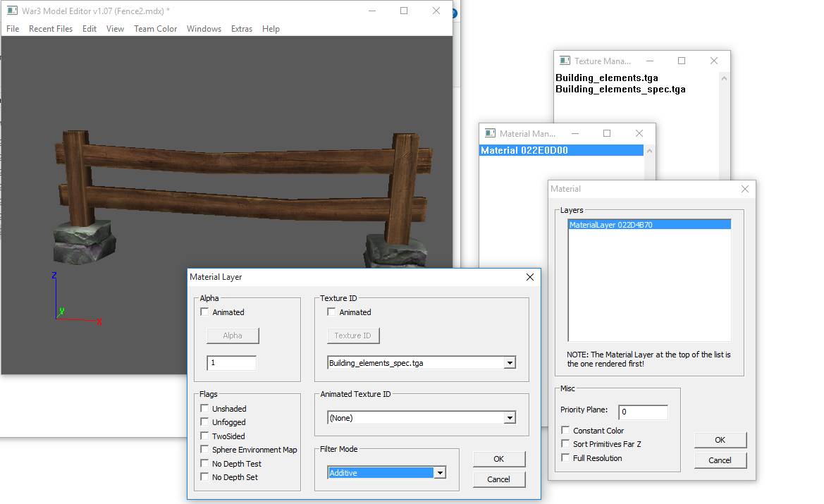
Task: Enable Sphere Environment Map flag
Action: [204, 449]
